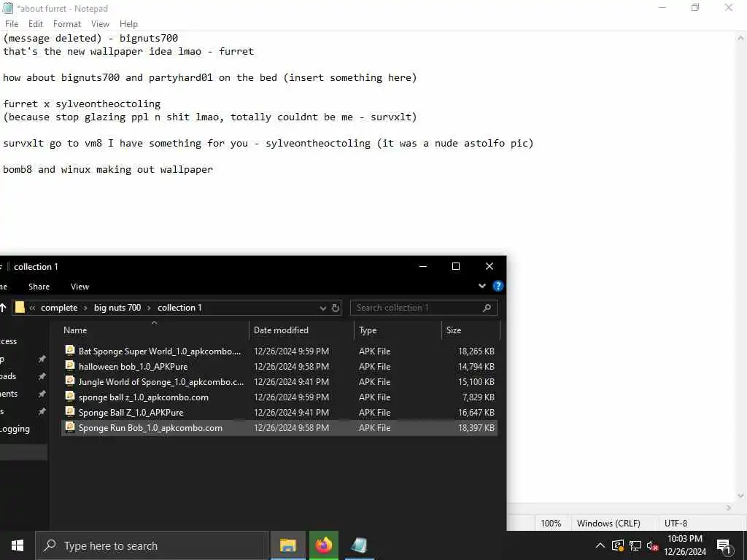Click the search magnifier in Explorer
Screen dimensions: 747x560
click(x=487, y=308)
